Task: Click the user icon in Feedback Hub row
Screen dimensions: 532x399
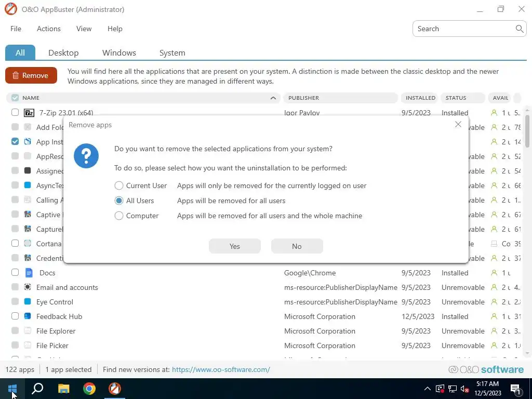Action: (x=494, y=316)
